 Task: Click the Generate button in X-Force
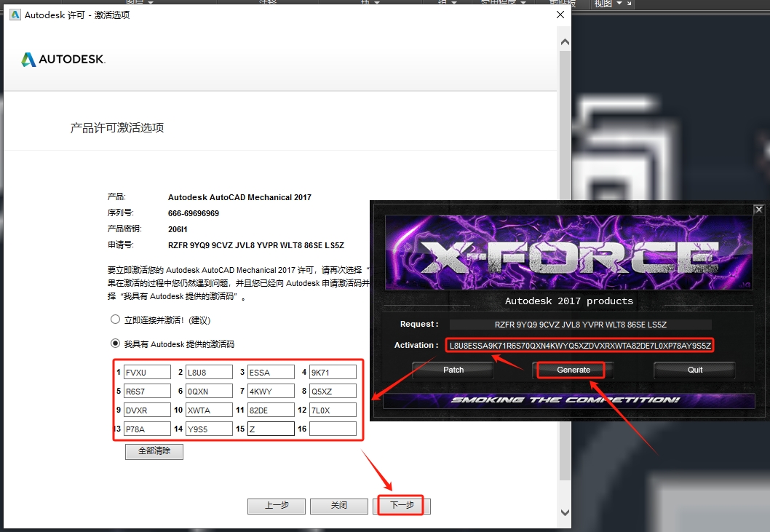(573, 370)
